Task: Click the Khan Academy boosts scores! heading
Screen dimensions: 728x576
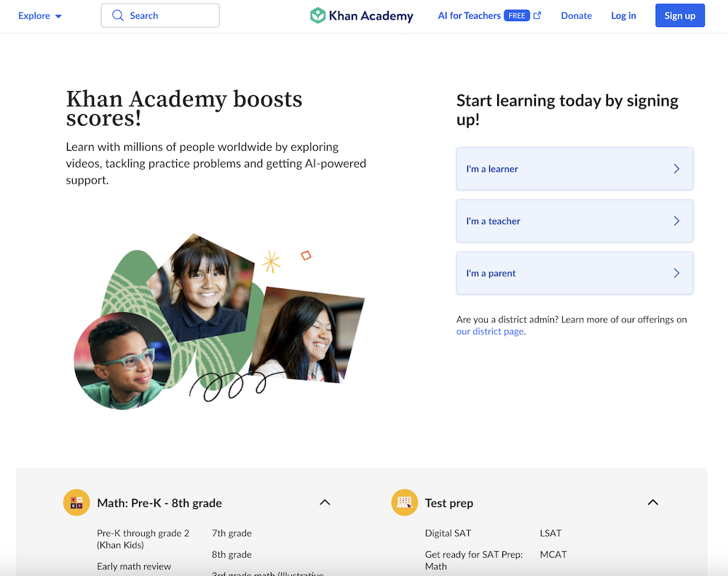Action: pos(184,109)
